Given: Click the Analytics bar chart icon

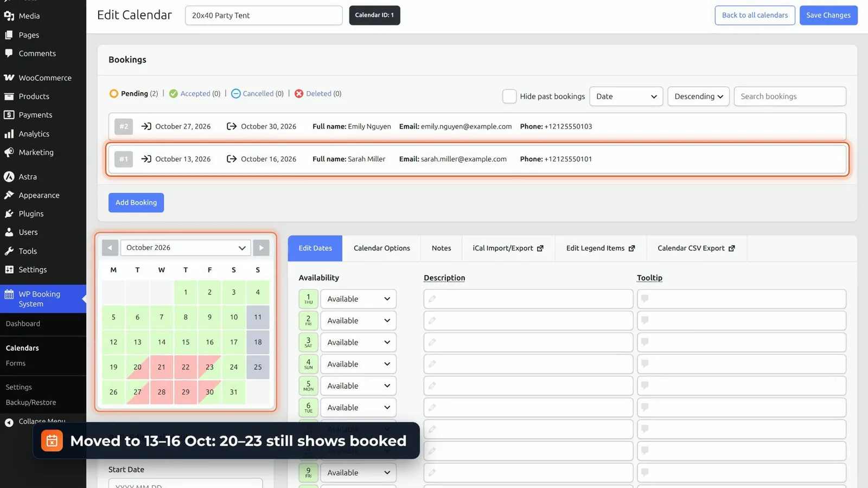Looking at the screenshot, I should (9, 133).
